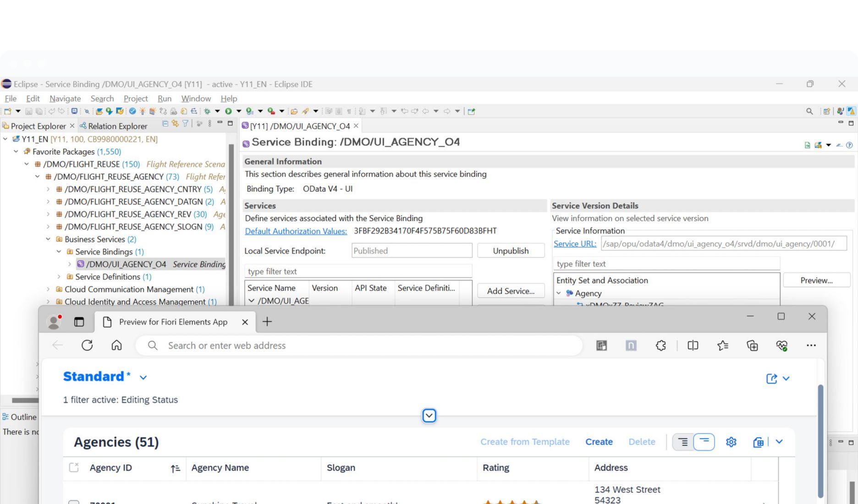Tick the select-all checkbox in Agencies table

[x=74, y=468]
